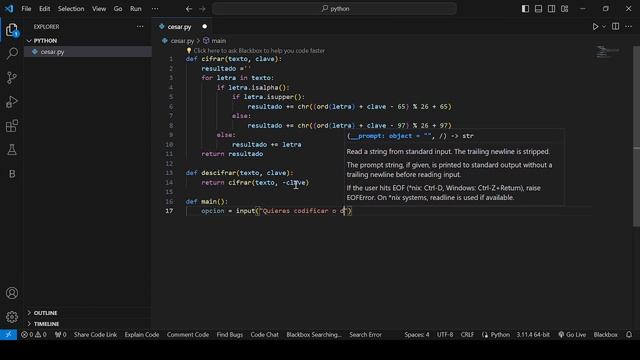Open the Explorer view in activity bar

coord(12,30)
